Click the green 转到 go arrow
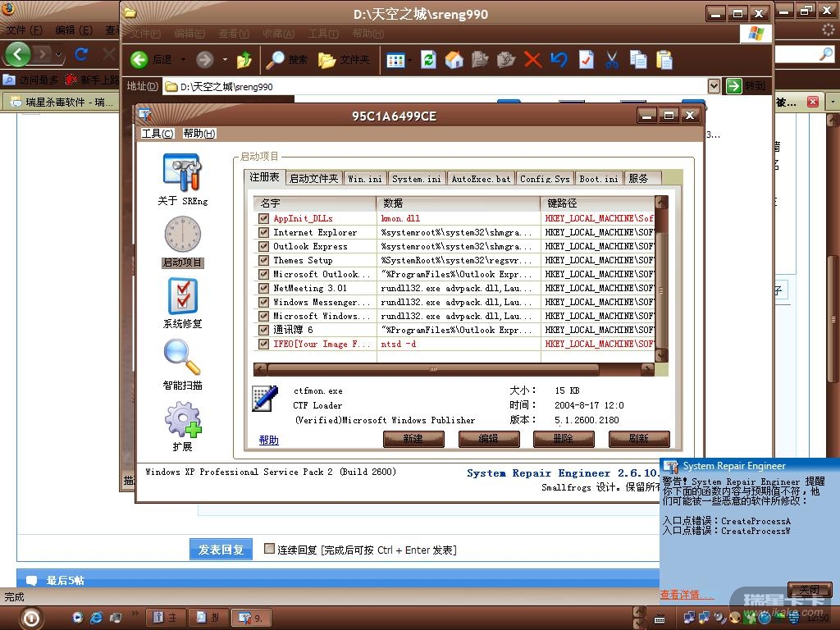 pyautogui.click(x=733, y=85)
